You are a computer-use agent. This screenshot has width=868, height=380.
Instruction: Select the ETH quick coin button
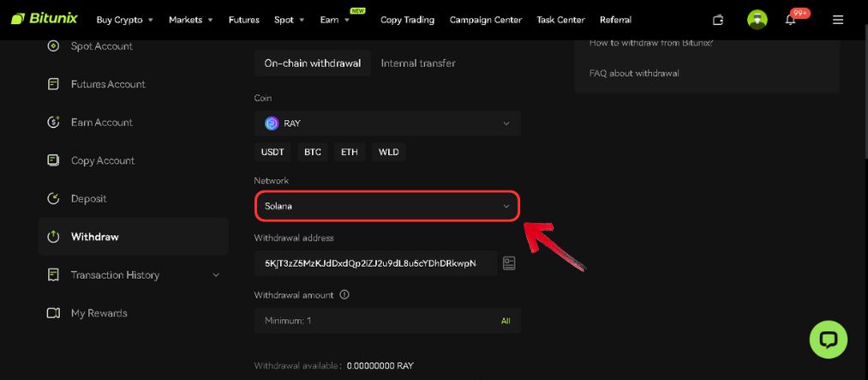[x=350, y=152]
